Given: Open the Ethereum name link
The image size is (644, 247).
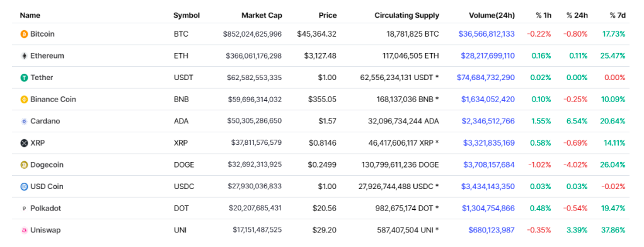Looking at the screenshot, I should [x=47, y=56].
